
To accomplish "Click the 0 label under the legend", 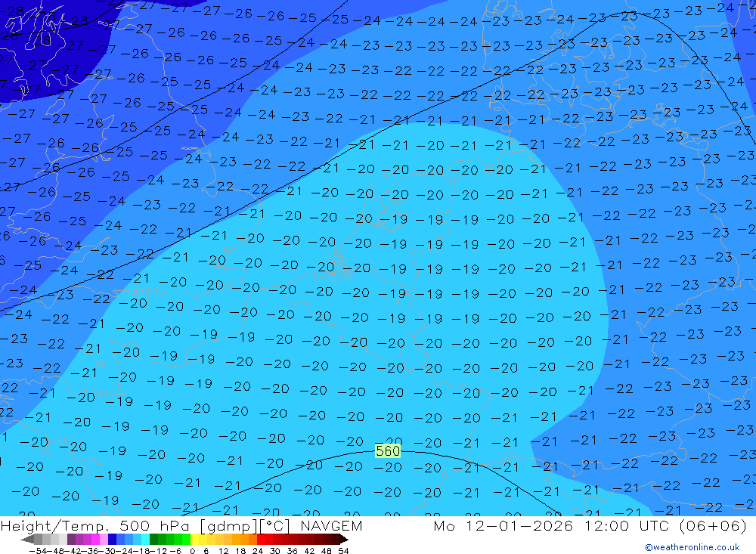I will coord(192,551).
